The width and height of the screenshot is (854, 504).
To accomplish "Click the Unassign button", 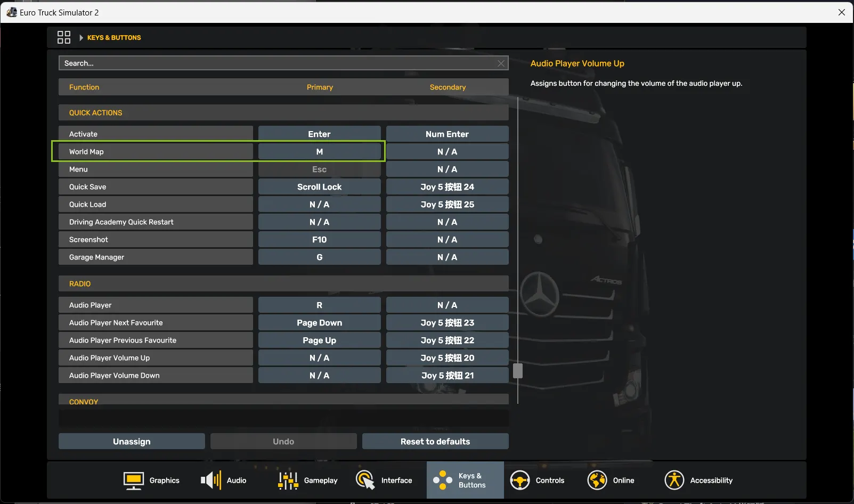I will [132, 441].
